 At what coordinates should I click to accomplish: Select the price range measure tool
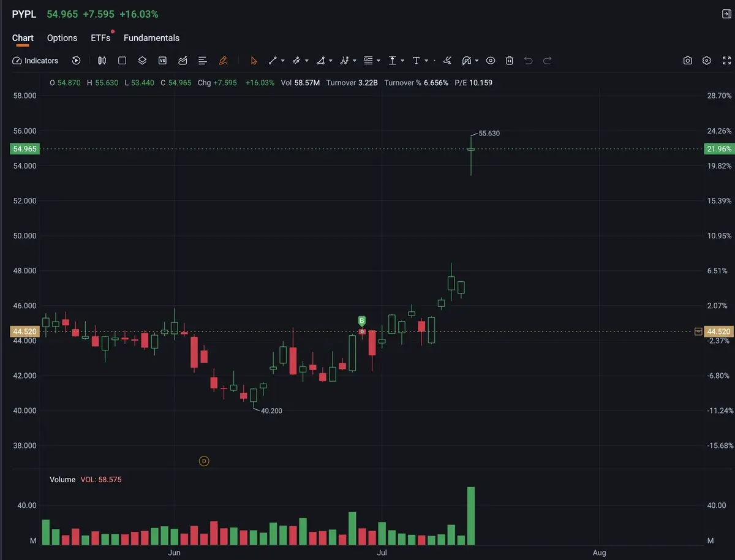pos(392,61)
